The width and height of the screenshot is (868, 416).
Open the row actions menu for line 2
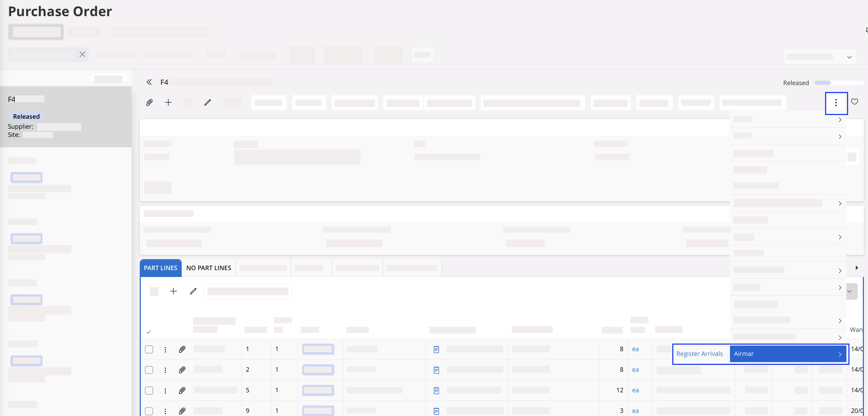coord(165,370)
